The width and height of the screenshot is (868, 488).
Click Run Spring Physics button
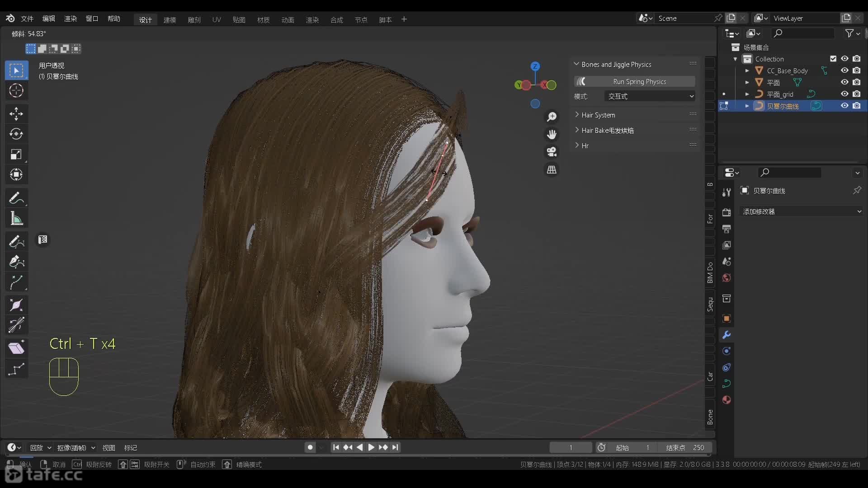point(635,81)
